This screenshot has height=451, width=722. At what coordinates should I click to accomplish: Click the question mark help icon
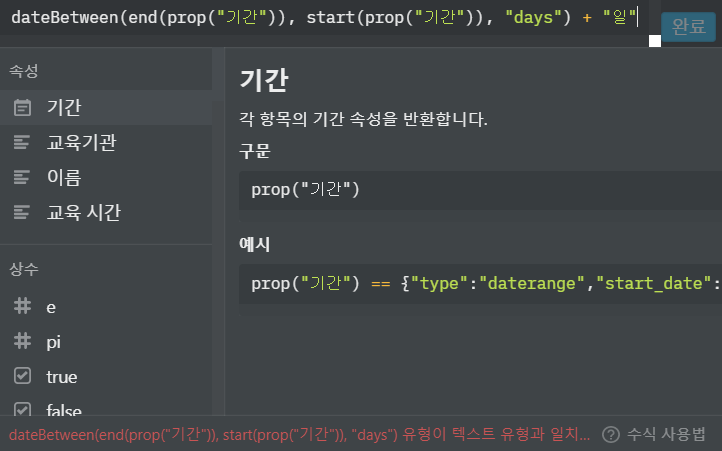[x=611, y=434]
